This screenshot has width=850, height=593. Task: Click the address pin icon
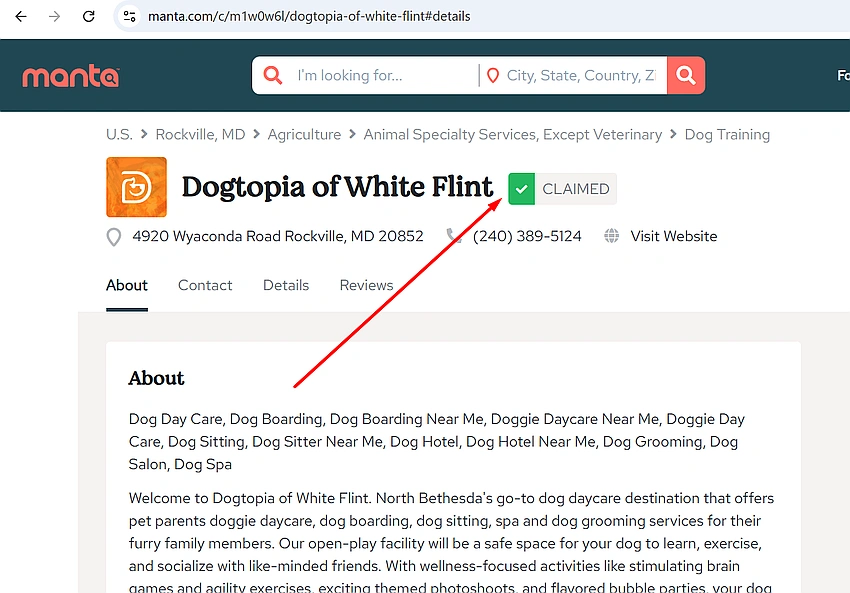point(114,237)
